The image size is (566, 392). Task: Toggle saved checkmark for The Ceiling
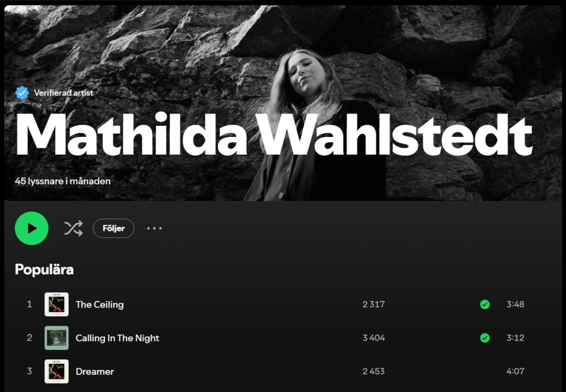pyautogui.click(x=485, y=304)
